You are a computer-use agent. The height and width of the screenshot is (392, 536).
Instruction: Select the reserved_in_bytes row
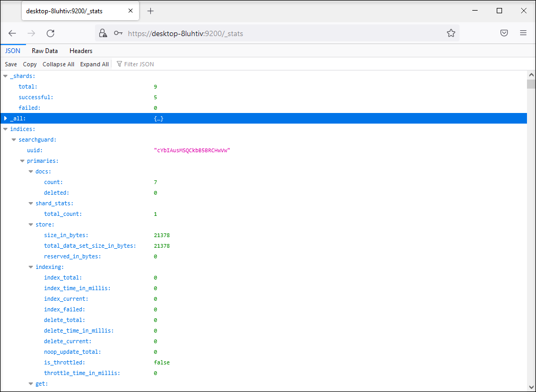tap(264, 256)
